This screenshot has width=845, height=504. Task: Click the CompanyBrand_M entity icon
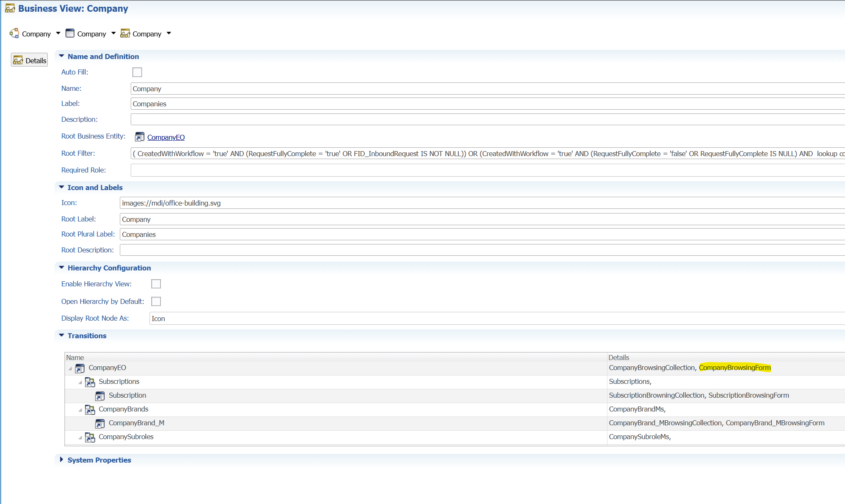click(100, 423)
